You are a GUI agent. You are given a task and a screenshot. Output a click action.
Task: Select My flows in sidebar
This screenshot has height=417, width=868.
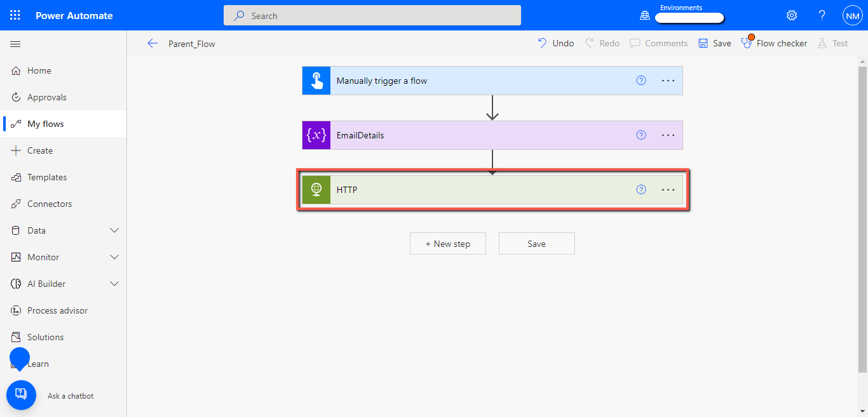(63, 124)
